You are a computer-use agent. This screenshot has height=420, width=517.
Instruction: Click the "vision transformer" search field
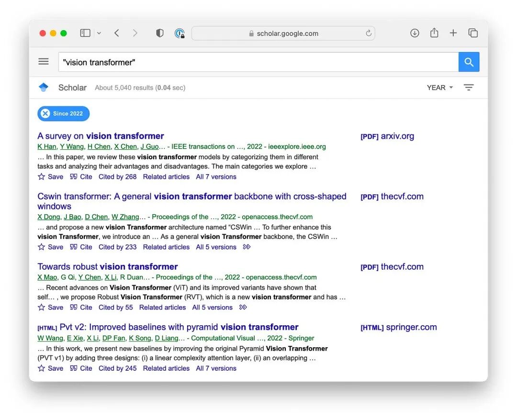click(258, 62)
